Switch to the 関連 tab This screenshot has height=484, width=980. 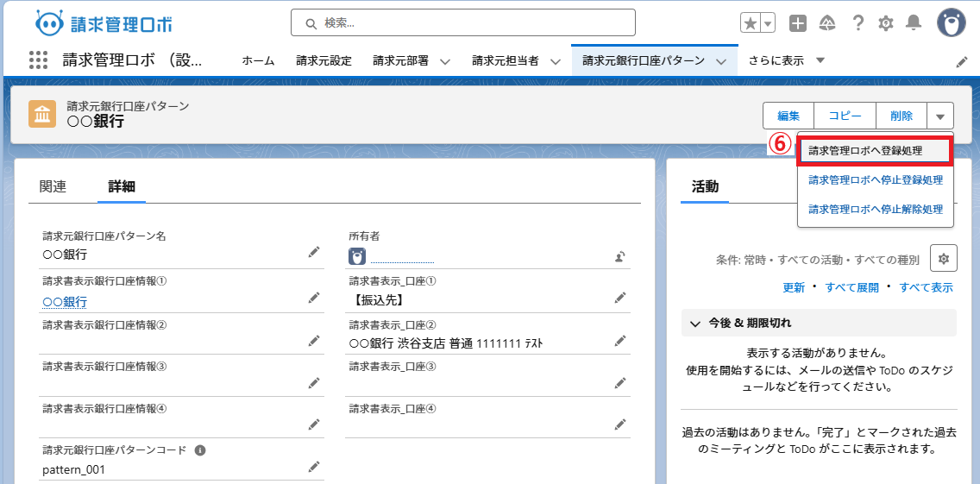[53, 186]
